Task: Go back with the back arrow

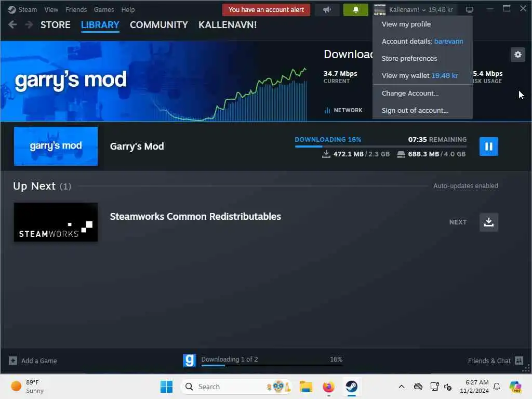Action: coord(12,25)
